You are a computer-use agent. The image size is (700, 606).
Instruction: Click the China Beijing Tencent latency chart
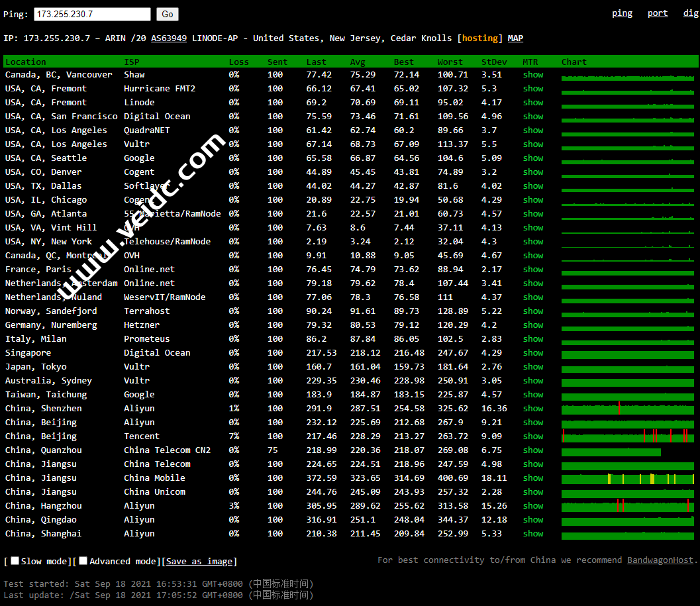pos(627,436)
